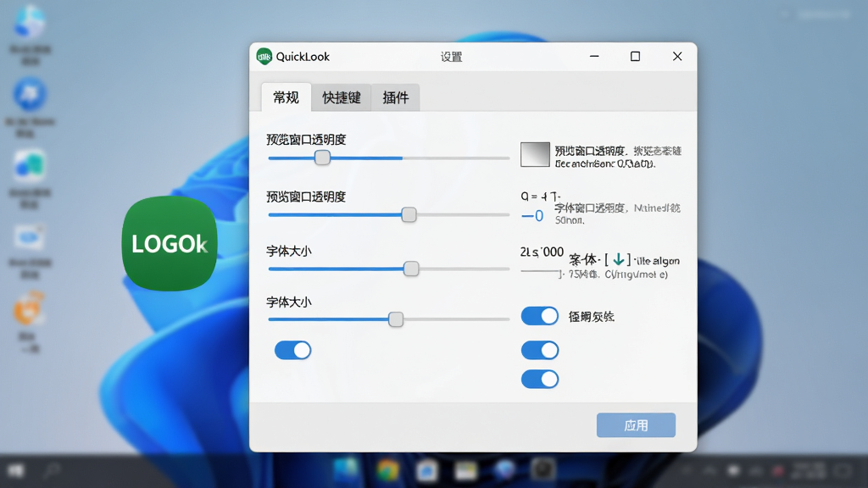Select the 插件 tab
Screen dimensions: 868x488
point(396,97)
